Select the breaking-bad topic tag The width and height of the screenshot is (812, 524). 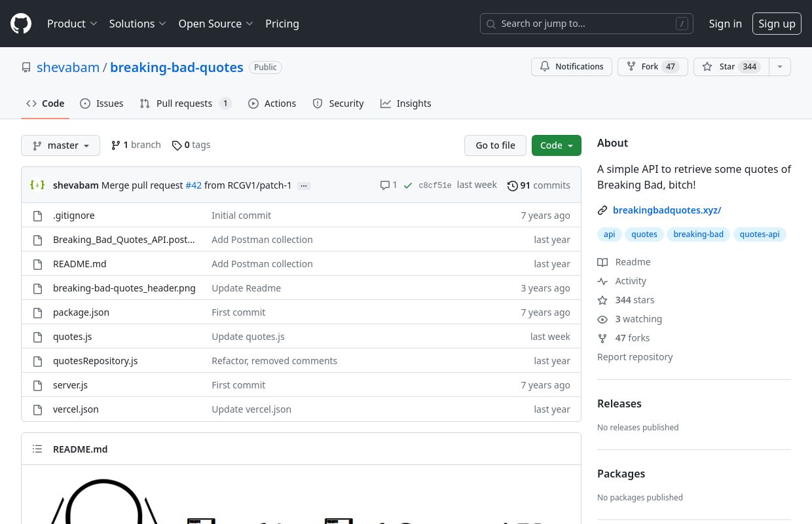tap(698, 234)
